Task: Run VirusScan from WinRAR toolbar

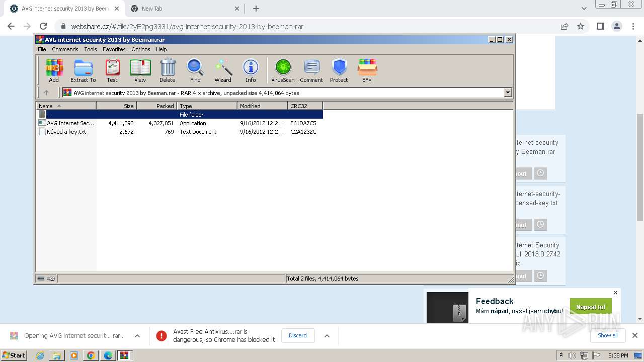Action: [283, 70]
